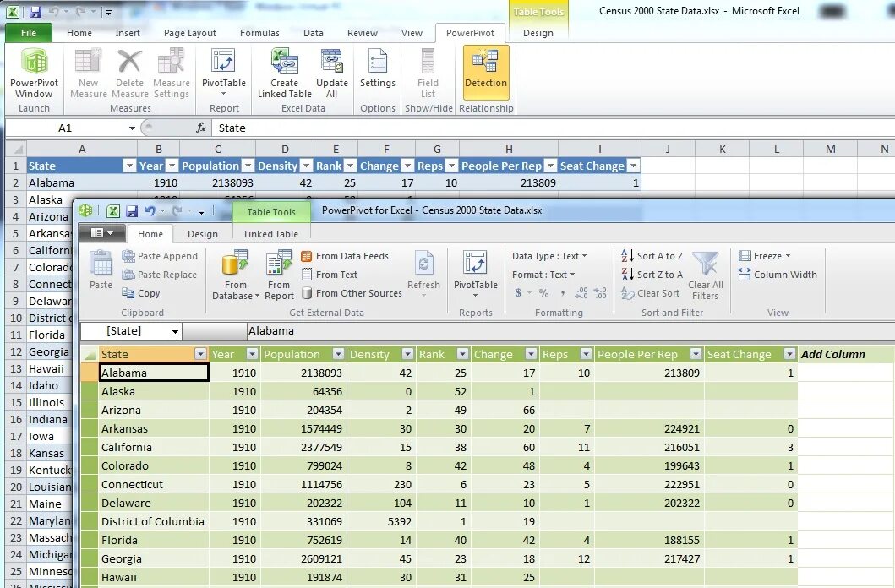
Task: Click the Florida cell in Excel sheet
Action: (50, 335)
